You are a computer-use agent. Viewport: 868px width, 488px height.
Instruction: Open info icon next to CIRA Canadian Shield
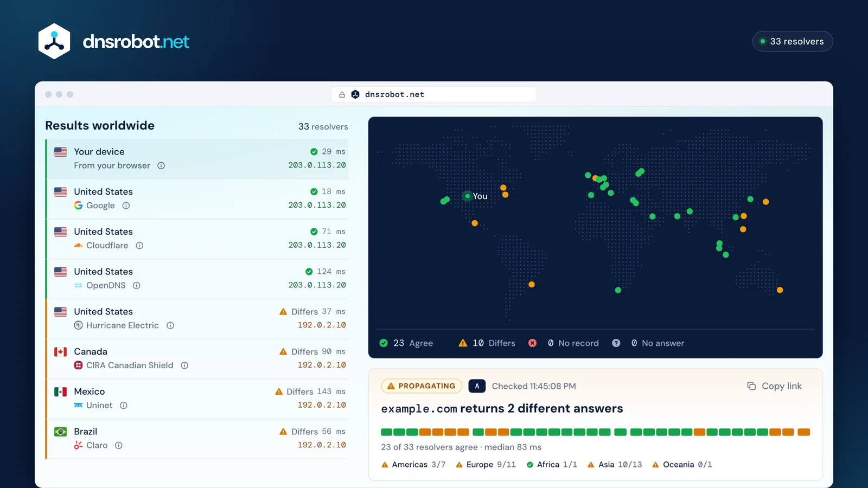184,365
